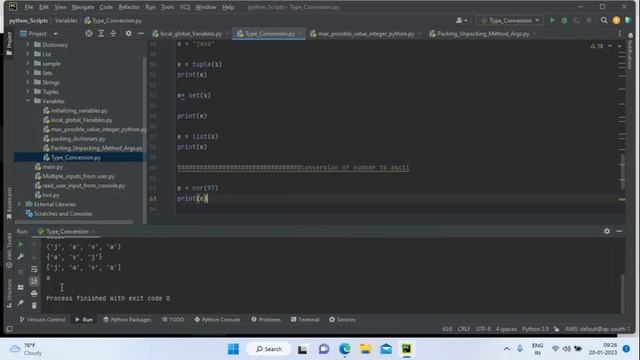Open the TODO tool window
The image size is (640, 360).
click(173, 320)
